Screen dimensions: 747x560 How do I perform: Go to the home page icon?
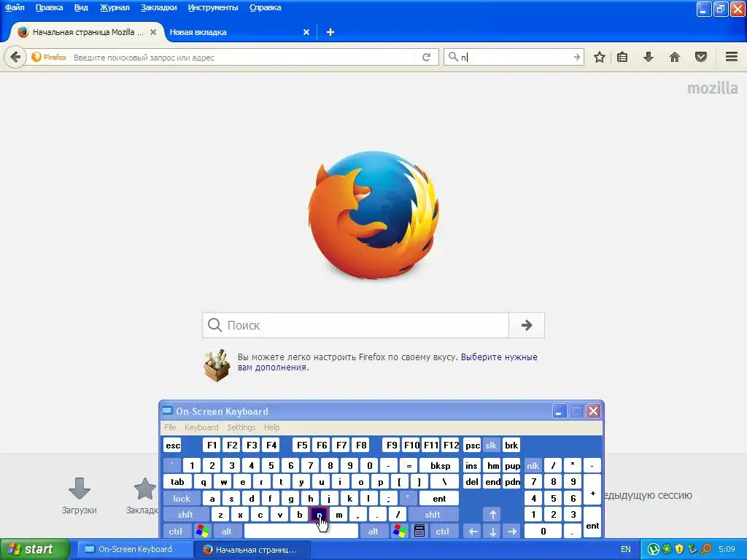tap(675, 57)
